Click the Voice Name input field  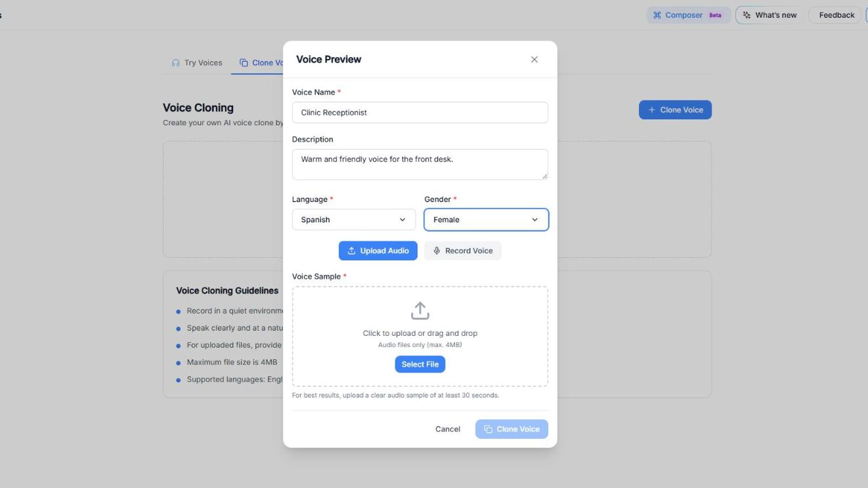pos(420,112)
